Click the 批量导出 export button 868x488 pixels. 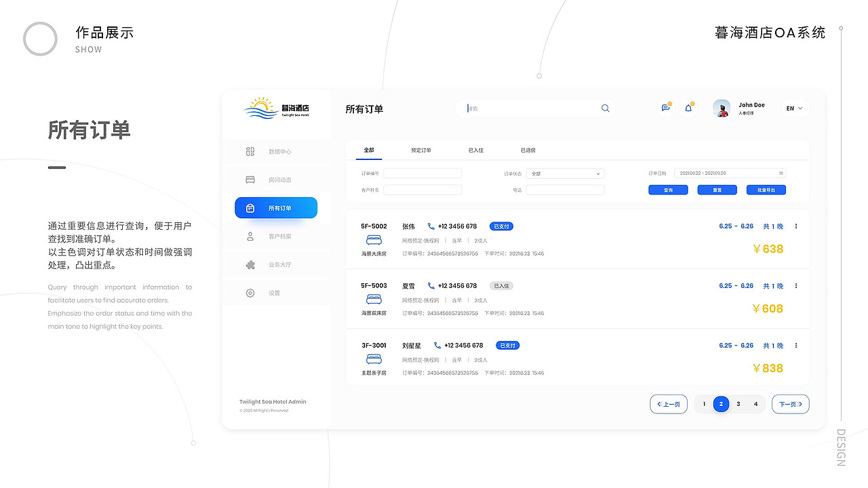tap(766, 190)
